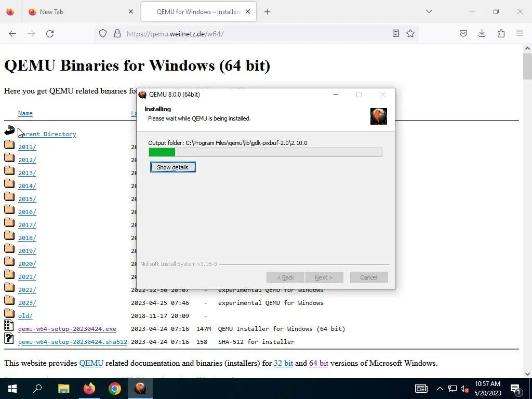532x399 pixels.
Task: Click the QEMU bird logo in installer header
Action: click(379, 116)
